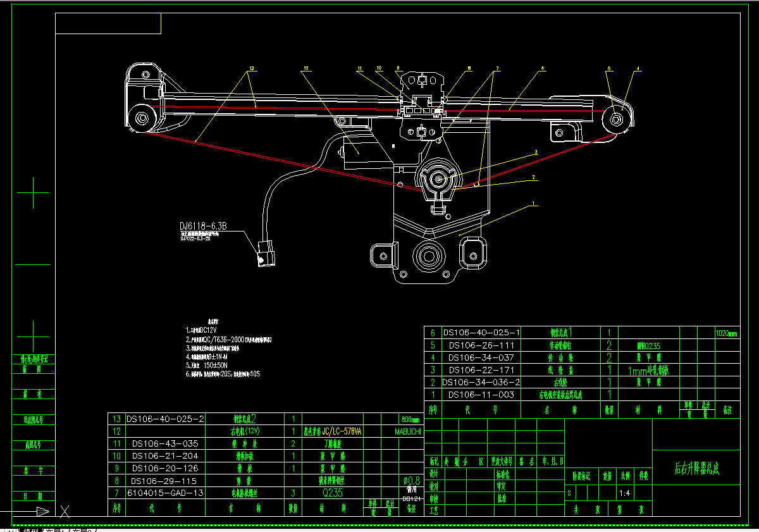Viewport: 759px width, 532px height.
Task: Click the 1020mm remark in row 6
Action: [x=726, y=333]
